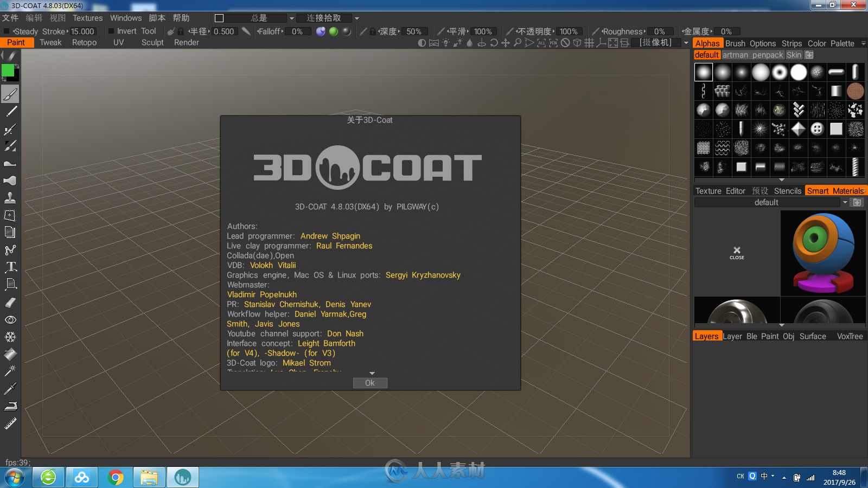
Task: Click the half-shaded circle view mode icon
Action: (422, 43)
